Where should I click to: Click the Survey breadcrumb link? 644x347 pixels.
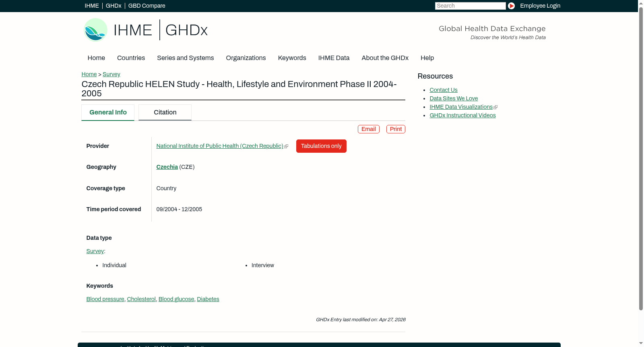(111, 74)
